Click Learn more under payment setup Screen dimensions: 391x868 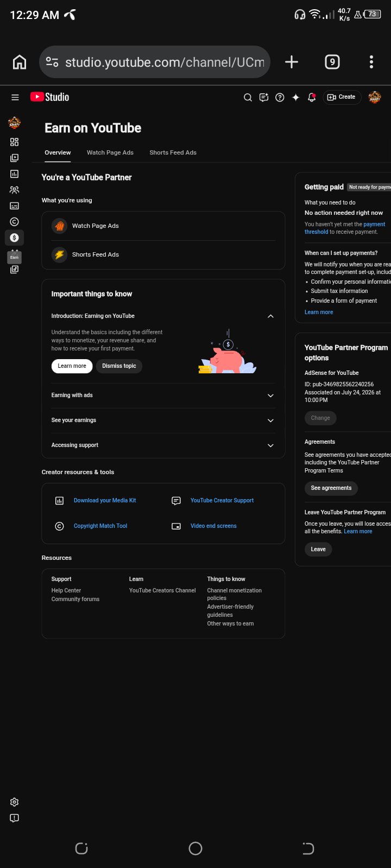pos(319,312)
